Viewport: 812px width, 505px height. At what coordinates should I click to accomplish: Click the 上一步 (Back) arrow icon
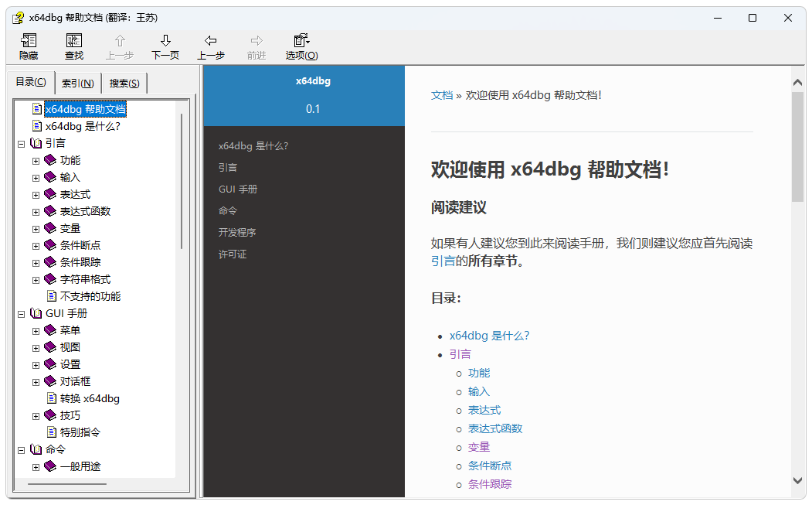pos(210,41)
